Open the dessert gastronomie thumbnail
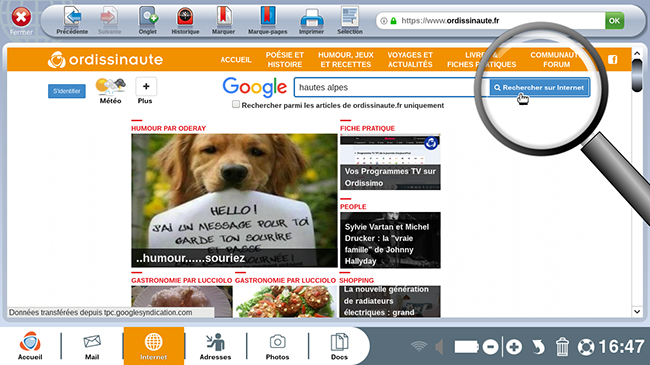650x365 pixels. (x=182, y=302)
